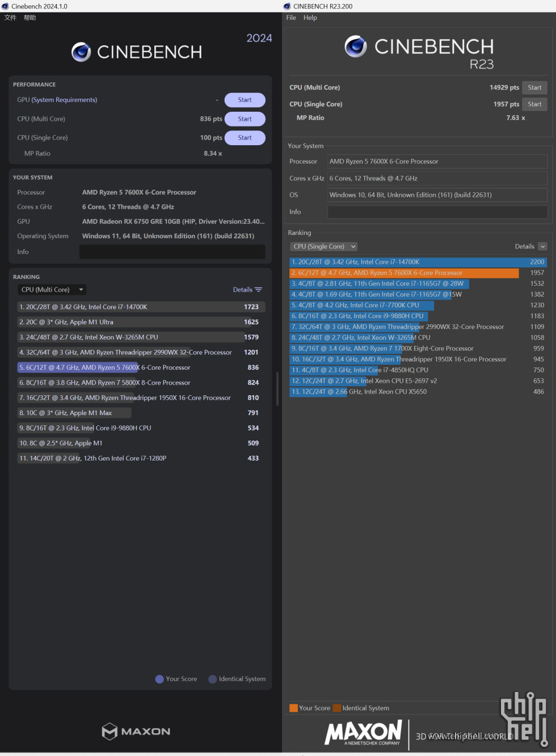Select the Xeon CPU E5-2697 v2 row
556x756 pixels.
point(418,381)
